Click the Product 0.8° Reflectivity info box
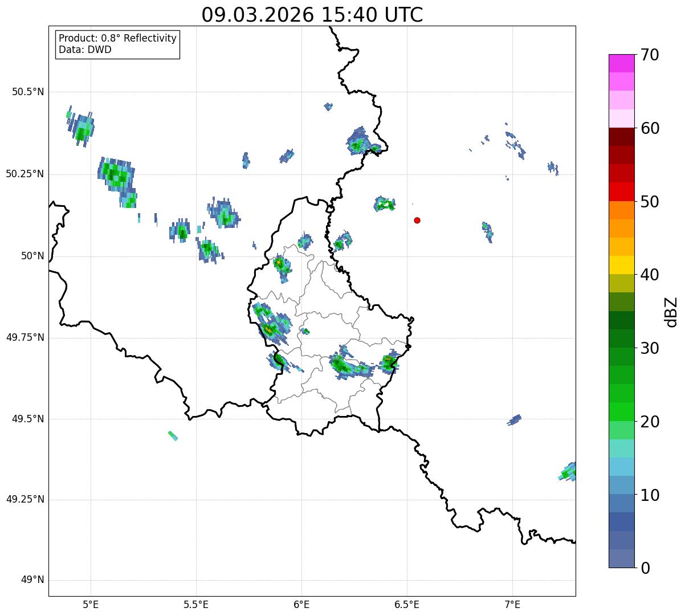 click(x=117, y=44)
